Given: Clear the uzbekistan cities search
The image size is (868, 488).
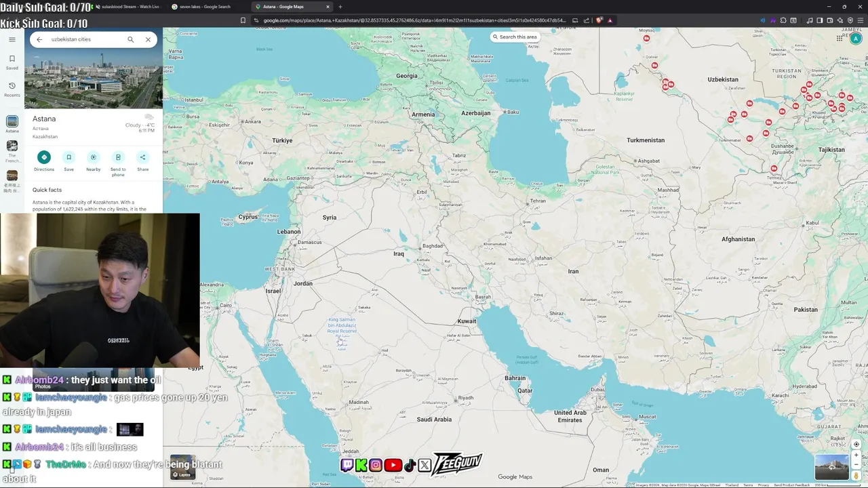Looking at the screenshot, I should click(148, 39).
